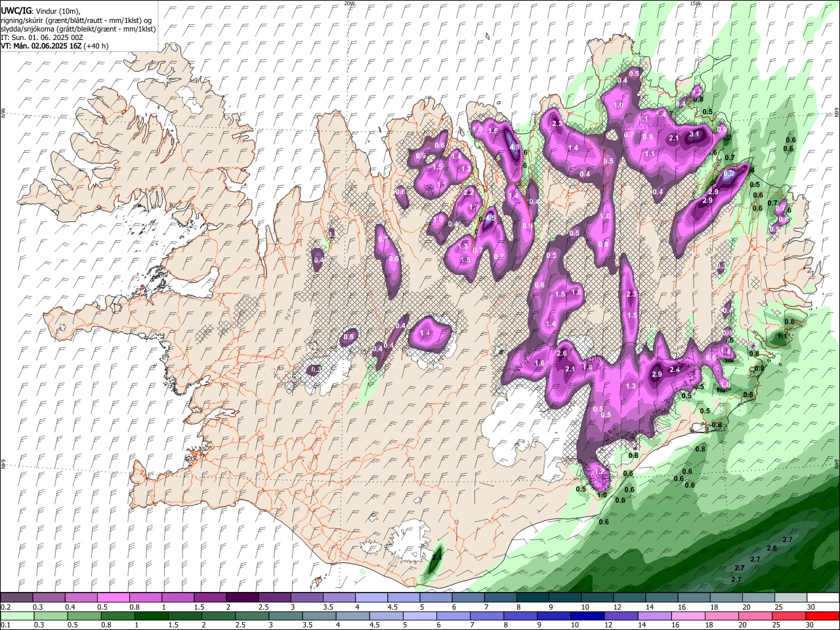Screen dimensions: 840x630
Task: Select the bright pink 0.5 swatch in top legend row
Action: [113, 598]
